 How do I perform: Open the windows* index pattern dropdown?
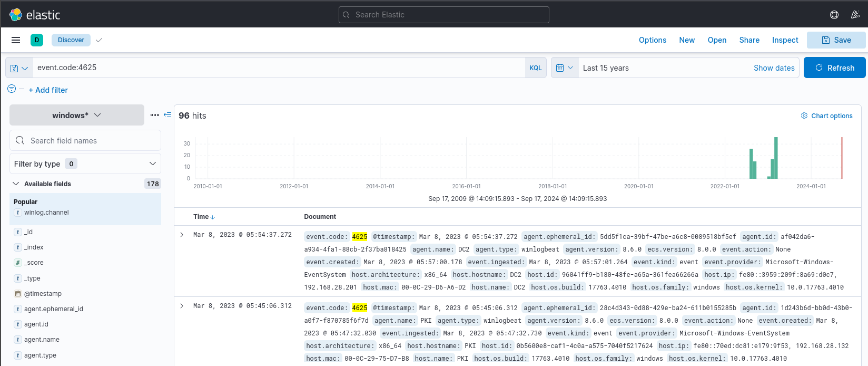(77, 115)
